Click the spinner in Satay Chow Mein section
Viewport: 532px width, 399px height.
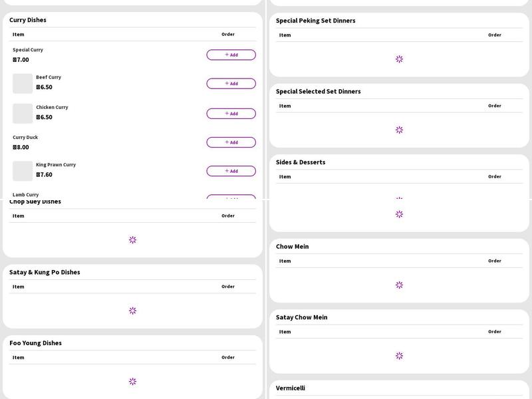point(399,356)
